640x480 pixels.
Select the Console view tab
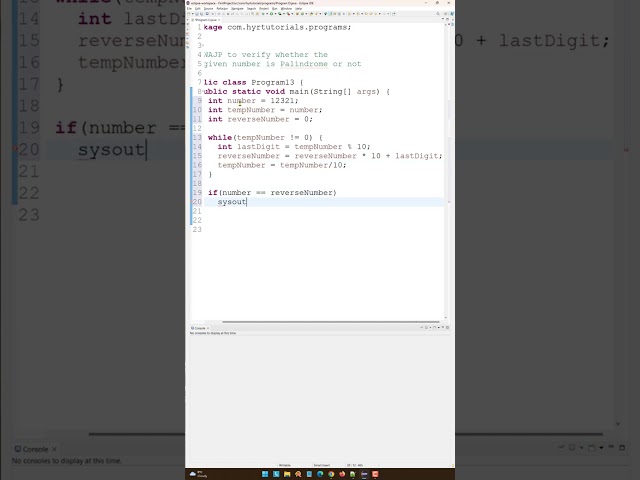pos(199,328)
